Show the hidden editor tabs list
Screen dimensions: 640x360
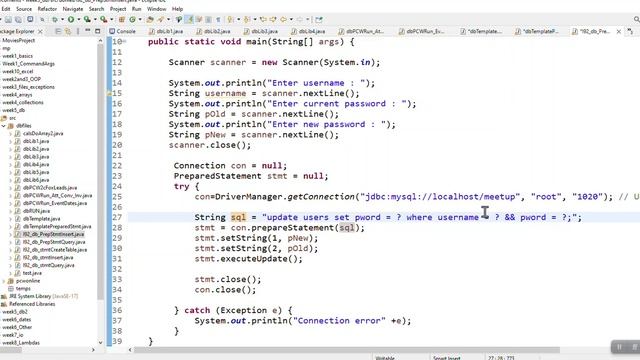click(630, 31)
